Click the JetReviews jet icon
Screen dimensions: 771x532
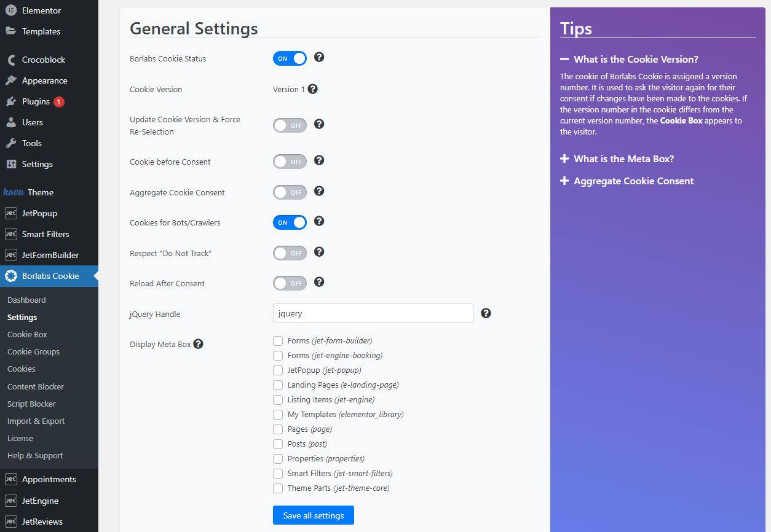[10, 522]
